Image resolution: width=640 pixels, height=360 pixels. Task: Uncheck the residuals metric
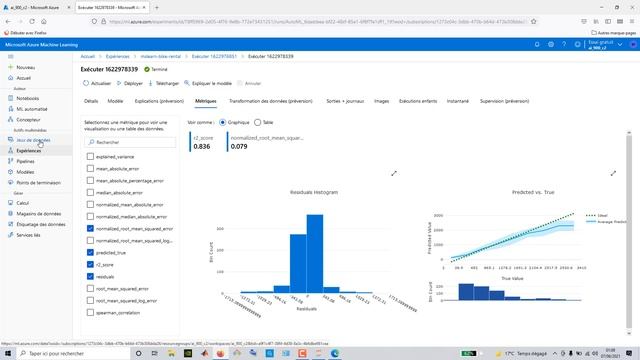90,276
